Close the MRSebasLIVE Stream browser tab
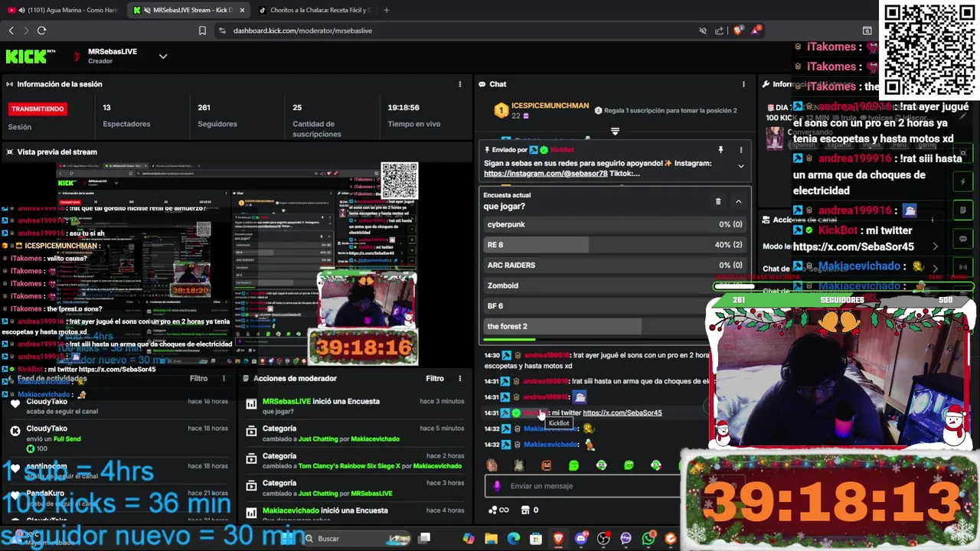Image resolution: width=980 pixels, height=551 pixels. point(242,10)
